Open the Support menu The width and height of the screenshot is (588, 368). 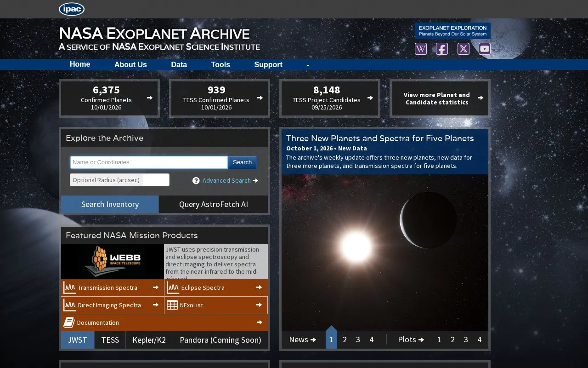[x=268, y=65]
